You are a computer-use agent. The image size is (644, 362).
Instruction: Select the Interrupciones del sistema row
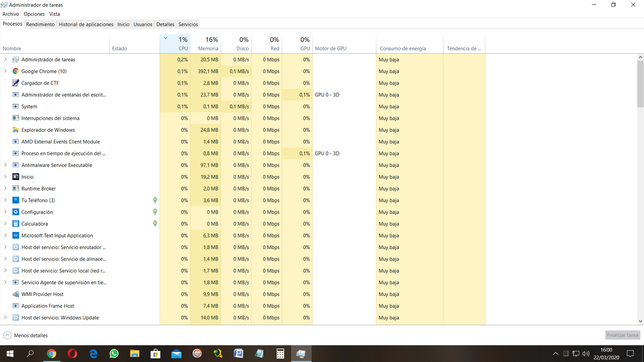(x=243, y=118)
